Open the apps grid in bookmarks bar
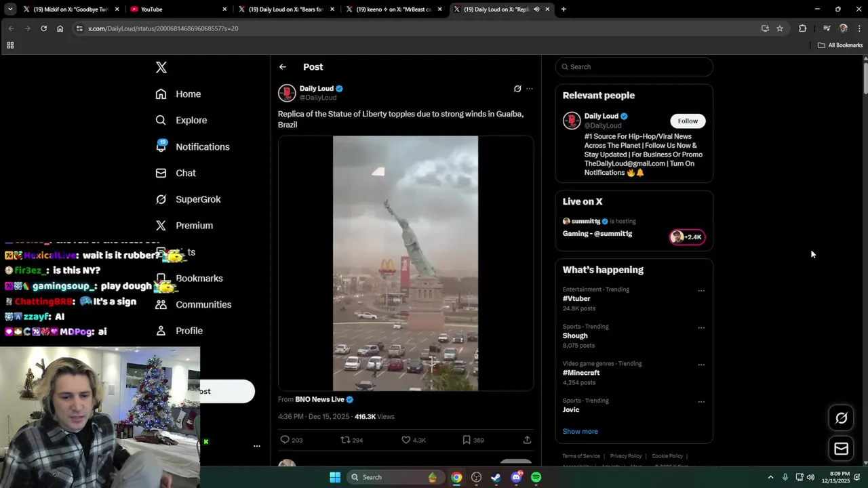Viewport: 868px width, 488px height. coord(10,45)
